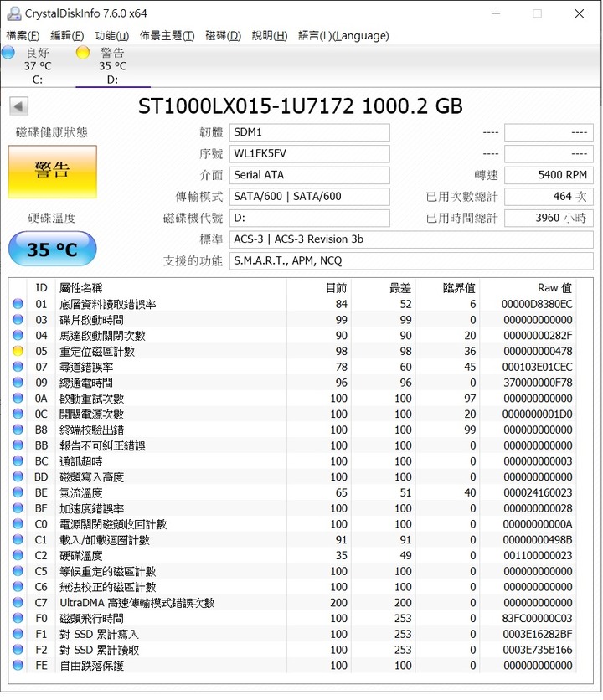Click the 磁碟機代號 field showing D:
The image size is (603, 700).
(x=310, y=218)
